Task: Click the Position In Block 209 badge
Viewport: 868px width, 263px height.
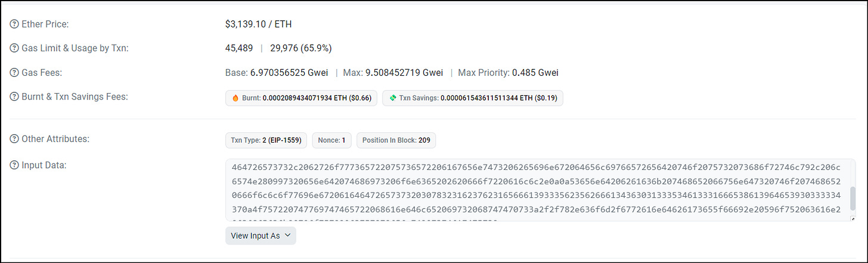Action: [x=396, y=141]
